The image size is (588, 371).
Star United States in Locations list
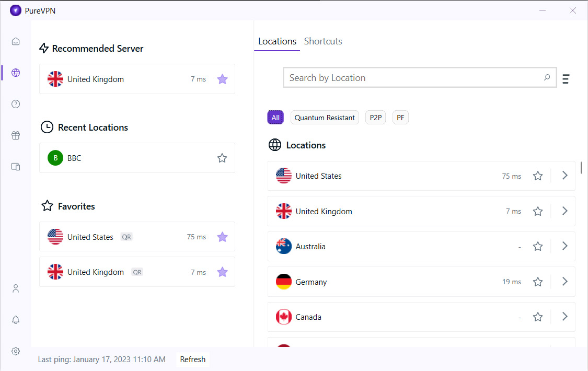click(x=538, y=176)
